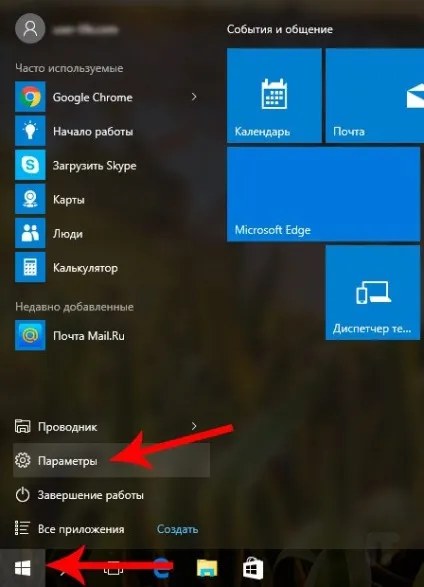Click the Проводник file explorer icon
The image size is (424, 587).
click(x=22, y=426)
